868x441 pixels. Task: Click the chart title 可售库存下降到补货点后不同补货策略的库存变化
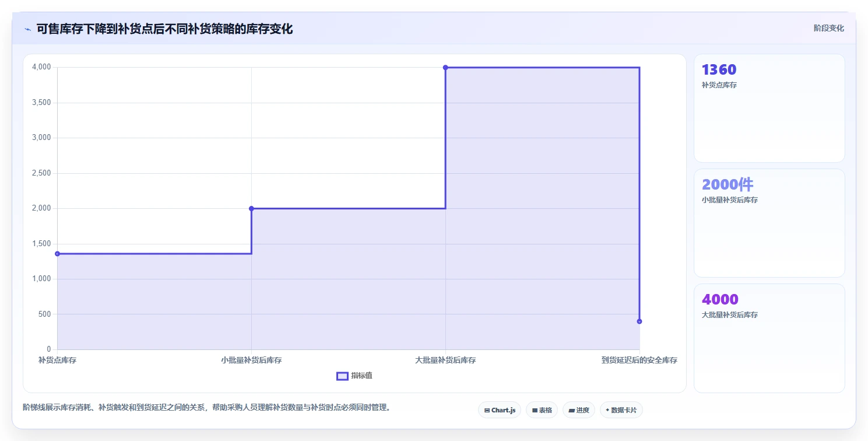[164, 29]
